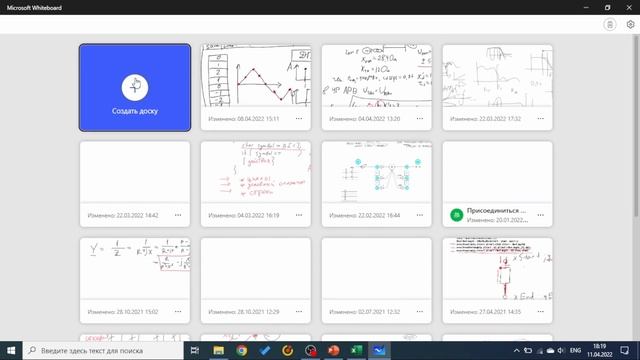
Task: Click the 'Изменено: 04.04.2022 13:20' label
Action: click(x=364, y=119)
